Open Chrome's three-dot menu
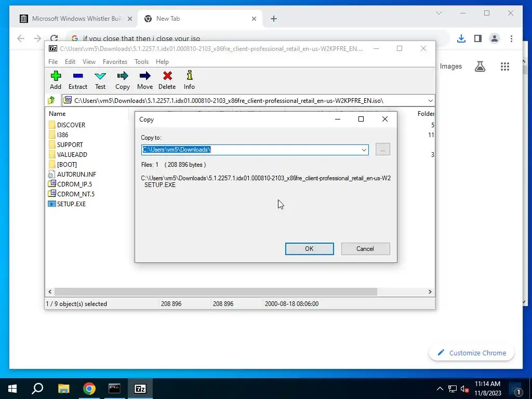 pyautogui.click(x=511, y=38)
